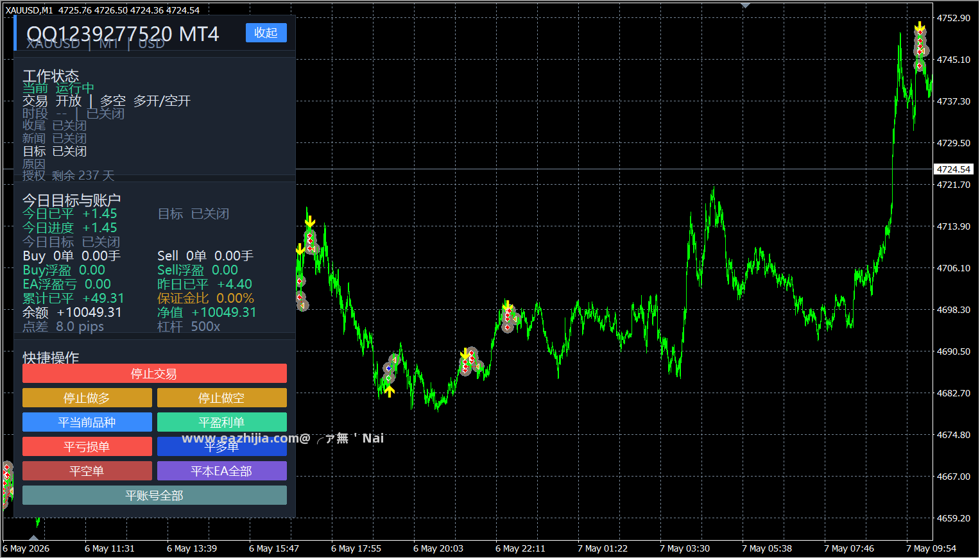
Task: Click the 快捷操作 section heading
Action: pyautogui.click(x=51, y=357)
